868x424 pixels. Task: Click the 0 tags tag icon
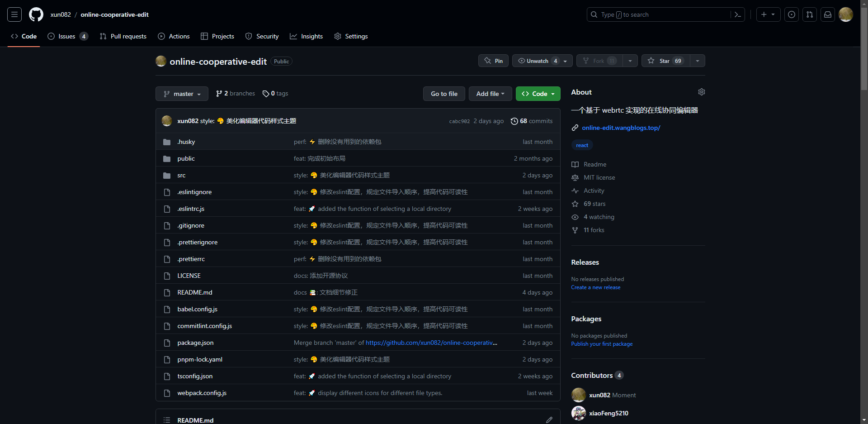click(266, 94)
